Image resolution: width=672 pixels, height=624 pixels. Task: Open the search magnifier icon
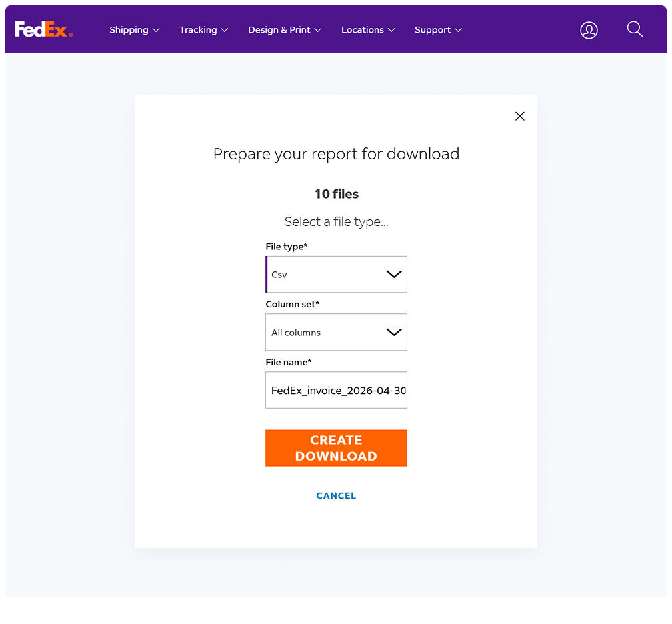tap(635, 29)
